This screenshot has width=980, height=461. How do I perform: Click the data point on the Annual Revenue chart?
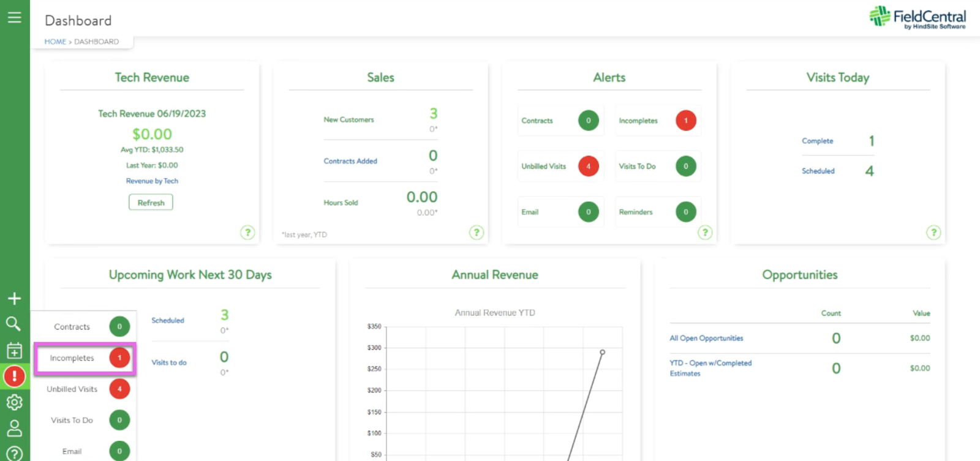click(603, 352)
